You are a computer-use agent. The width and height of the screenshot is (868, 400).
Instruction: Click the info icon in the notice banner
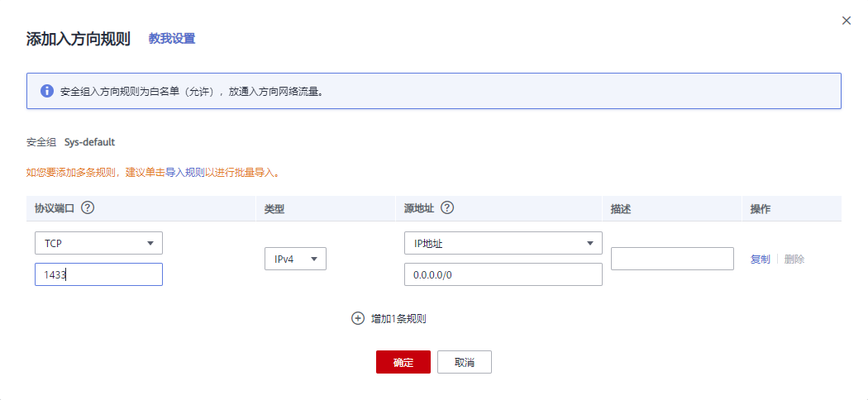(47, 91)
